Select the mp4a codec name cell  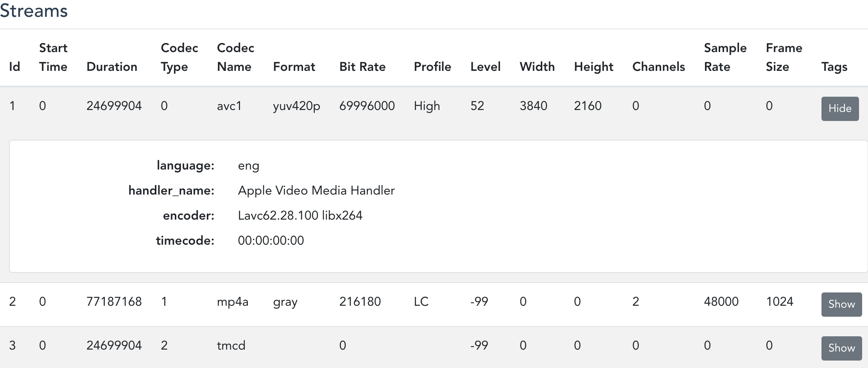point(233,302)
